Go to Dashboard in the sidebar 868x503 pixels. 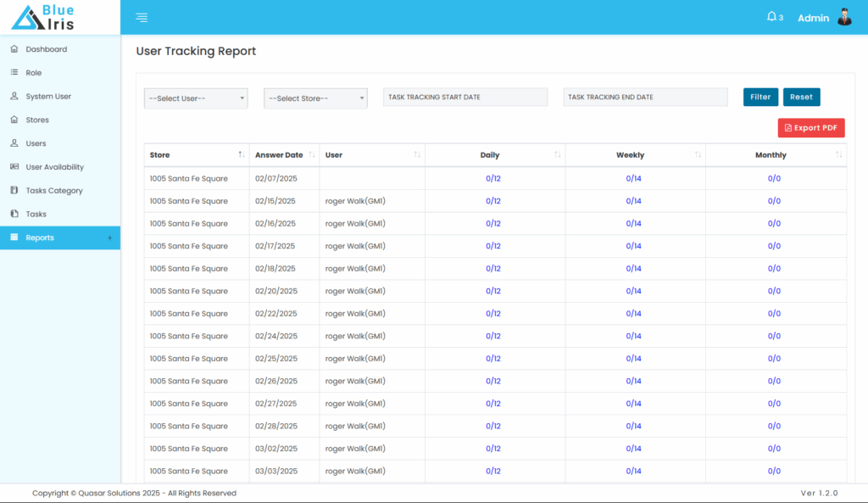(47, 49)
